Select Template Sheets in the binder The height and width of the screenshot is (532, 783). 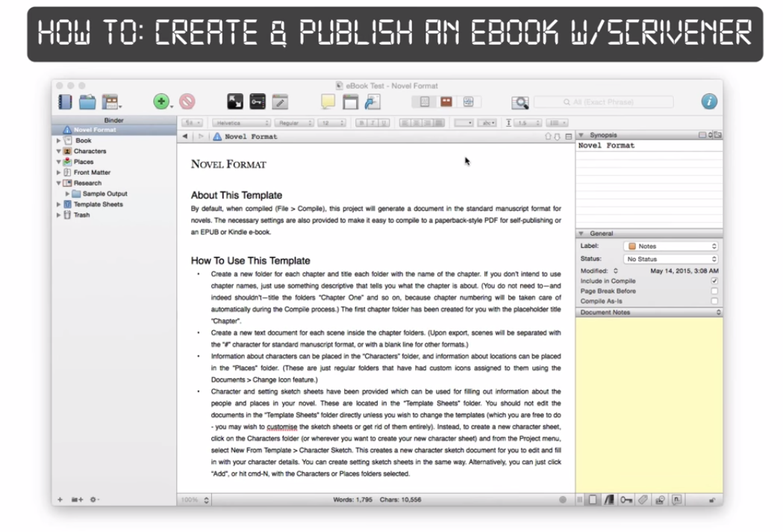click(98, 204)
